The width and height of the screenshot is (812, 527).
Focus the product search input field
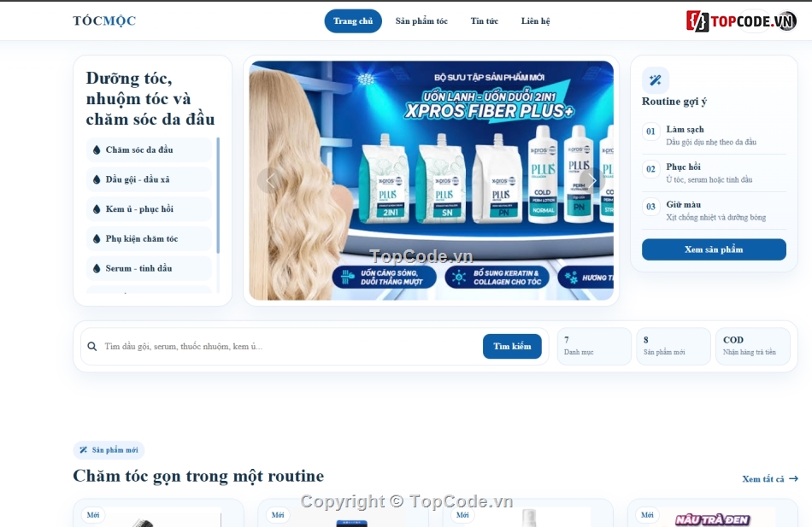point(290,346)
